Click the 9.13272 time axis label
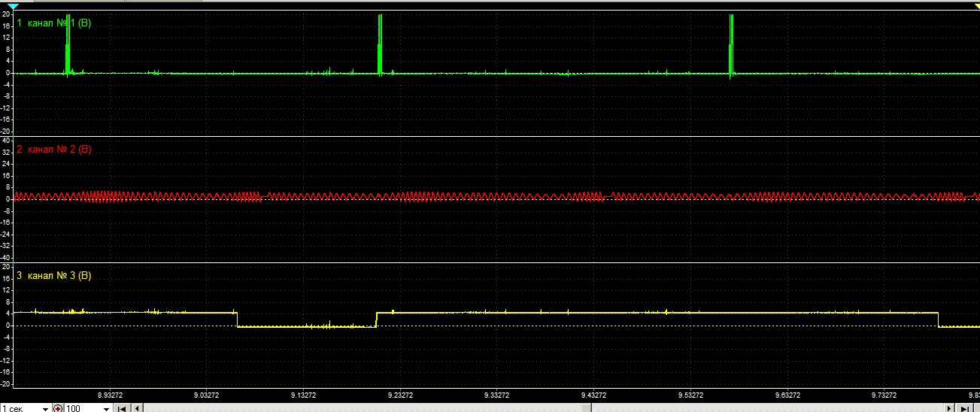Viewport: 980px width, 412px height. pyautogui.click(x=302, y=394)
